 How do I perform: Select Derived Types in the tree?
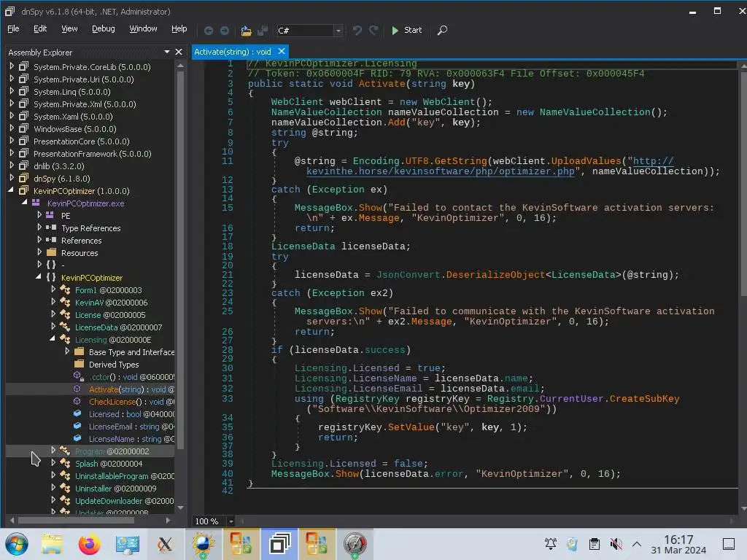coord(114,365)
